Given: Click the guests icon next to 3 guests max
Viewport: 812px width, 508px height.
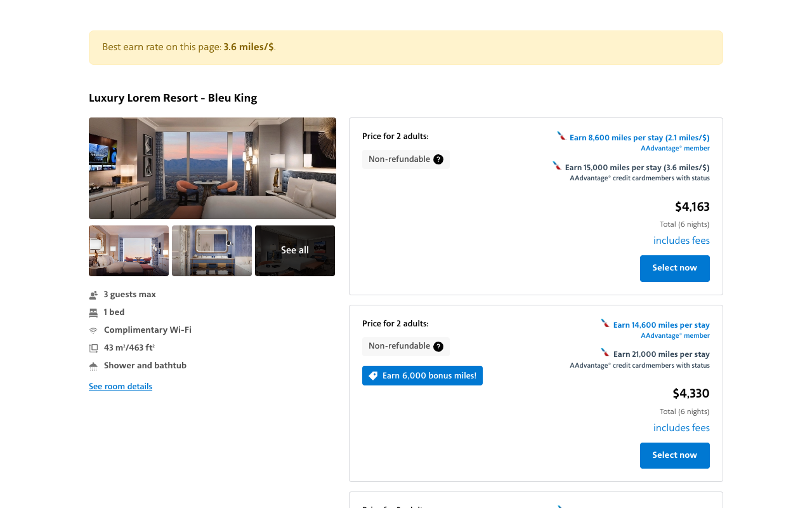Looking at the screenshot, I should pyautogui.click(x=93, y=295).
